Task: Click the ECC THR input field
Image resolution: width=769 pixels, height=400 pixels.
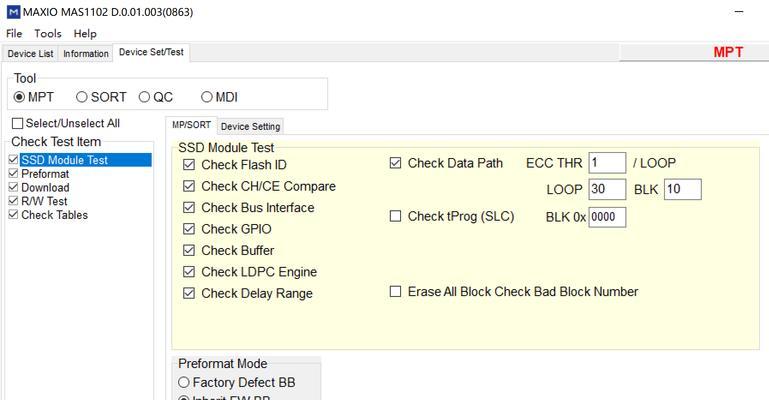Action: click(607, 163)
